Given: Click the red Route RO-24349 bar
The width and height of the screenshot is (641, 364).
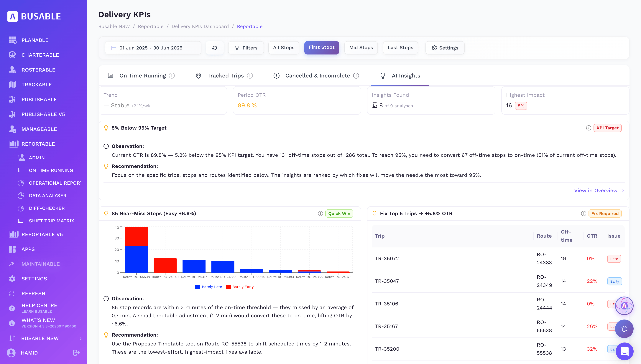Looking at the screenshot, I should point(165,265).
